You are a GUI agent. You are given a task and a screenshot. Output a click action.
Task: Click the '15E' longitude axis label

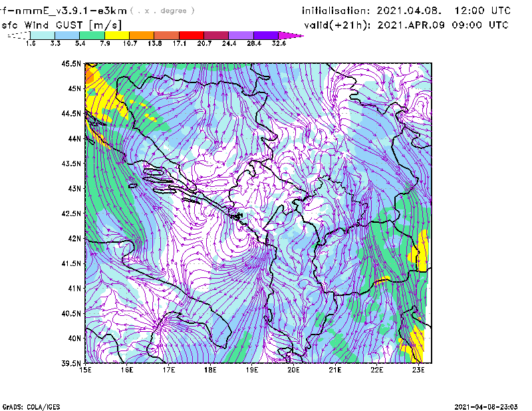[x=85, y=370]
